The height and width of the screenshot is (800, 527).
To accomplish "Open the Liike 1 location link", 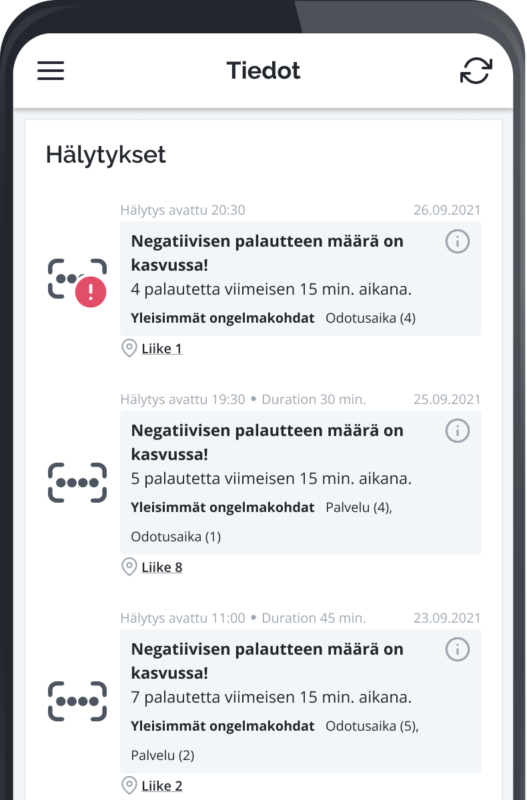I will point(162,349).
